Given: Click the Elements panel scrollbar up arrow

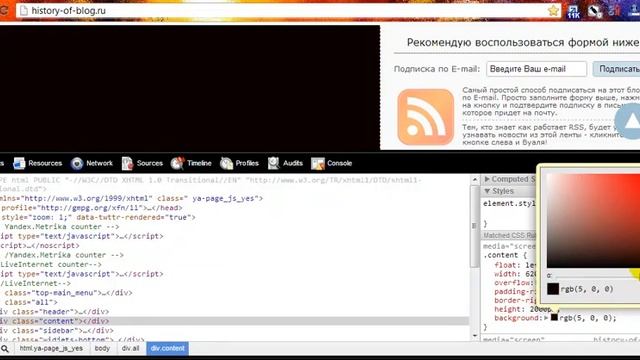Looking at the screenshot, I should [474, 180].
